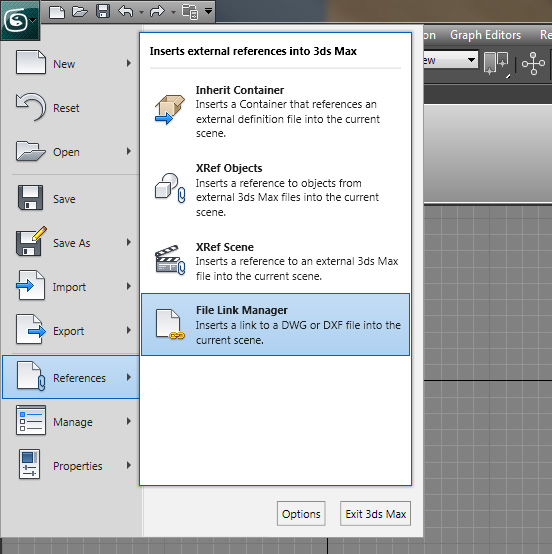Click the Reset curved arrow icon
Viewport: 552px width, 554px height.
[31, 107]
